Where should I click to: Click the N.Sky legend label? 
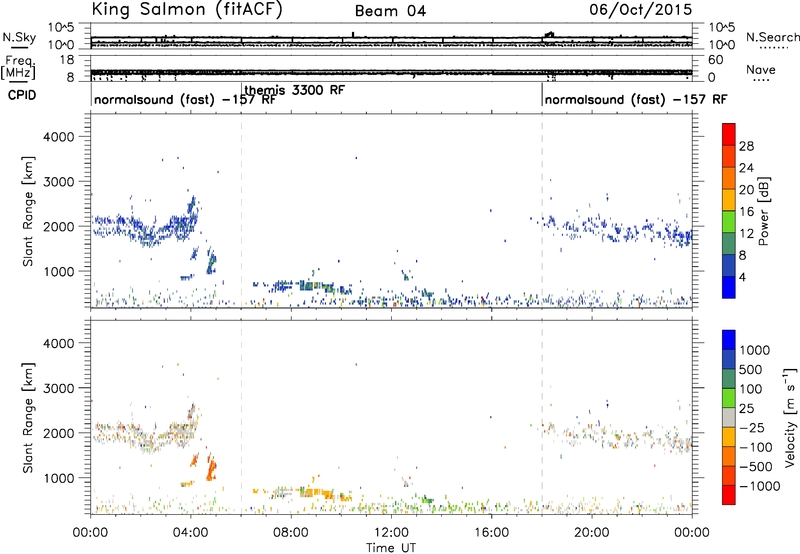coord(19,37)
